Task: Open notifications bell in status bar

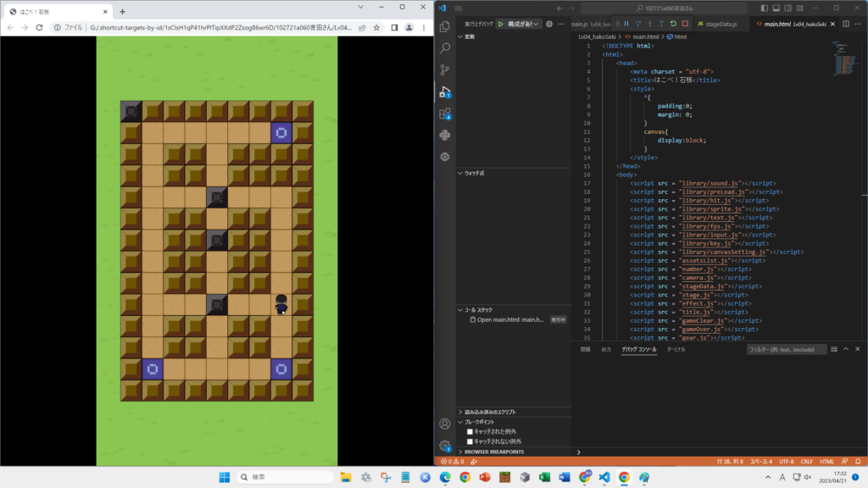Action: (x=858, y=462)
